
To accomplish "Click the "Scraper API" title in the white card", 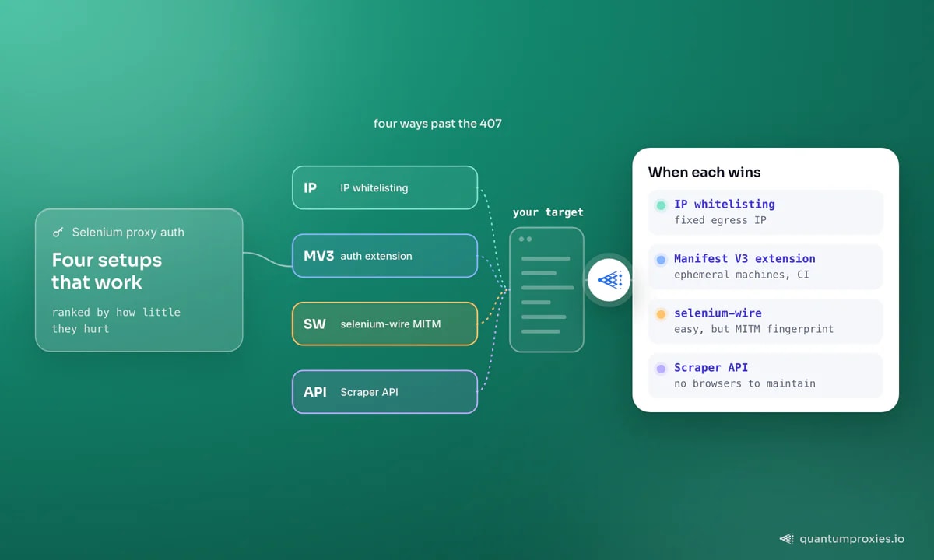I will pos(711,368).
